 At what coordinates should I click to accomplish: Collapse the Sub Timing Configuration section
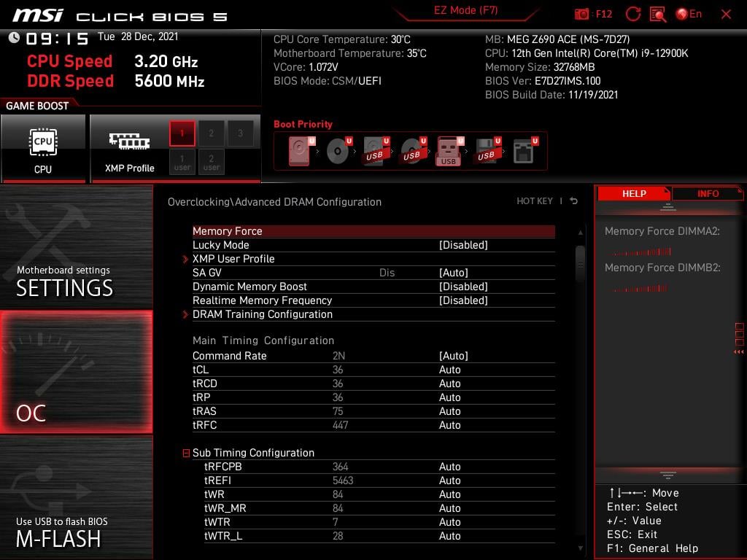186,453
